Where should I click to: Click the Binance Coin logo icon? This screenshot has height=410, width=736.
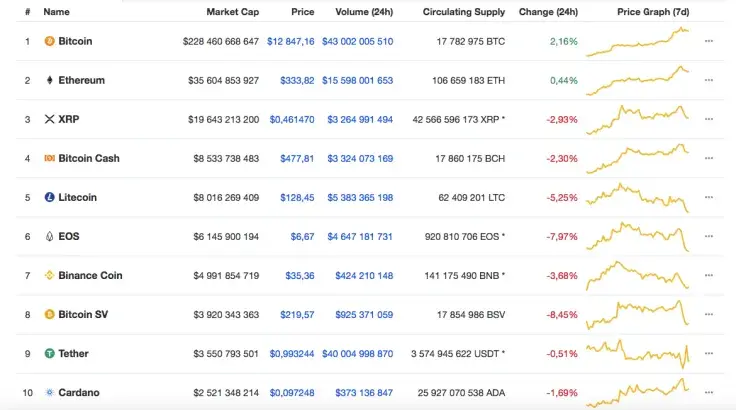click(50, 275)
